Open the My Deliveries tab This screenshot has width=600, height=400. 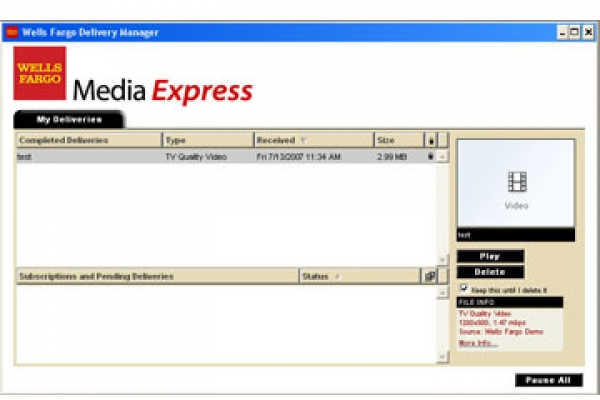pyautogui.click(x=69, y=119)
